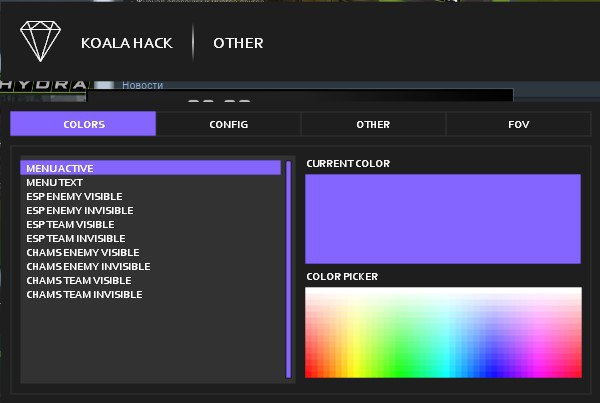Click the Новости link in background
The width and height of the screenshot is (600, 403).
tap(142, 86)
